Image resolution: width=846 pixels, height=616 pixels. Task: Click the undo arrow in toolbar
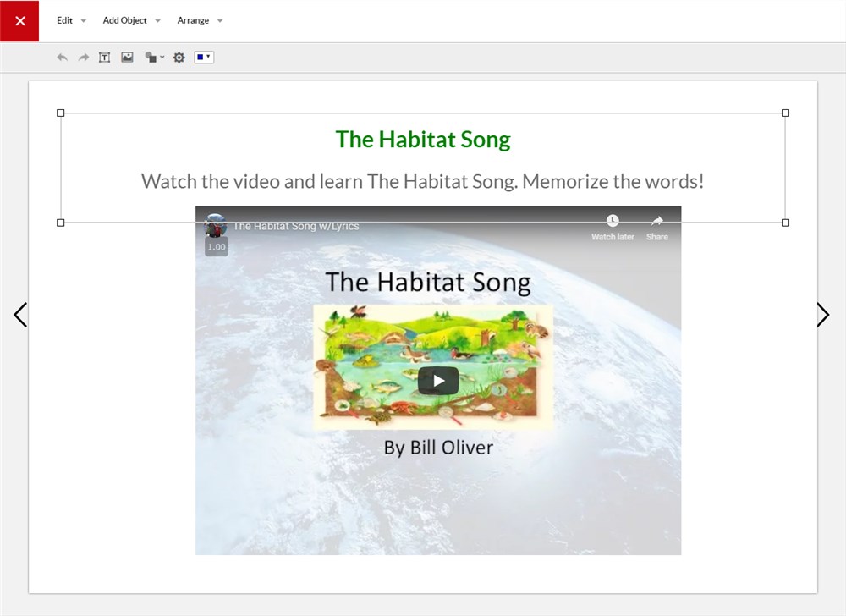point(62,58)
